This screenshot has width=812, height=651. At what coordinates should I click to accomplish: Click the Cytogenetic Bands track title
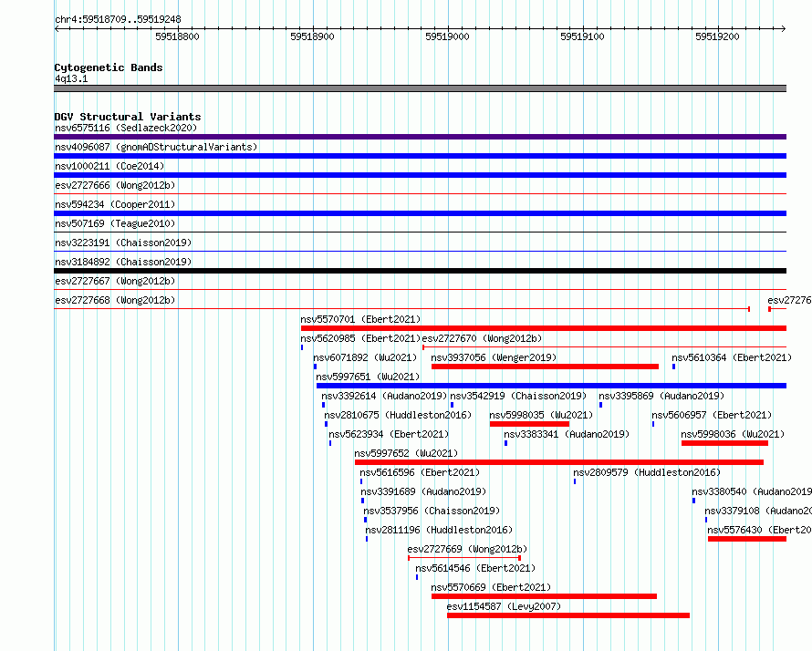pyautogui.click(x=109, y=67)
